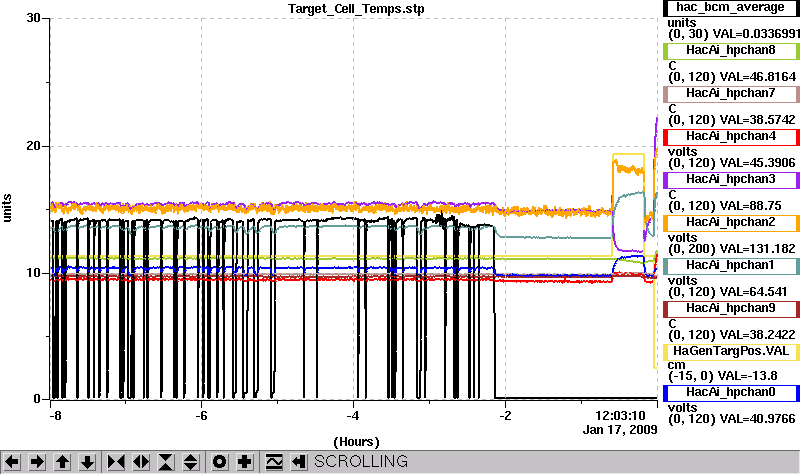Zoom in vertically with hourglass-shaped icon
The width and height of the screenshot is (800, 474).
166,462
